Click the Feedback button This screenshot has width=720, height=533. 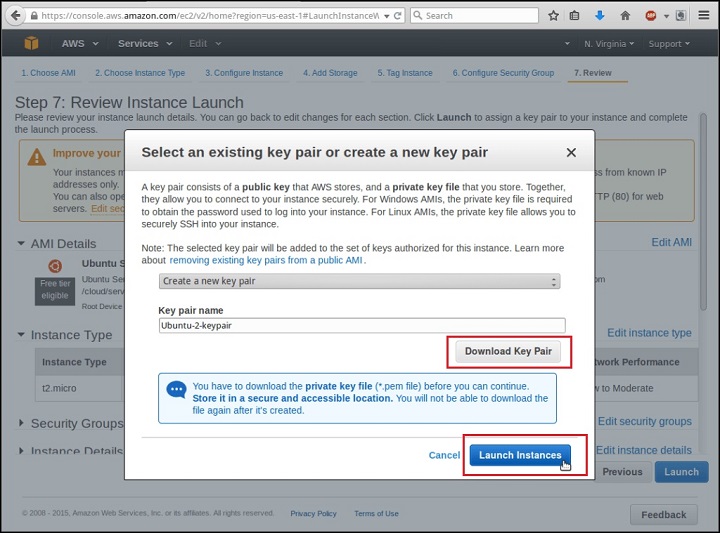(x=664, y=515)
